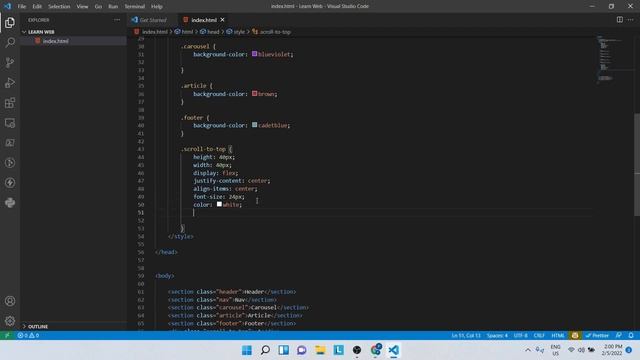Click the split editor right icon
This screenshot has height=360, width=640.
pos(620,20)
